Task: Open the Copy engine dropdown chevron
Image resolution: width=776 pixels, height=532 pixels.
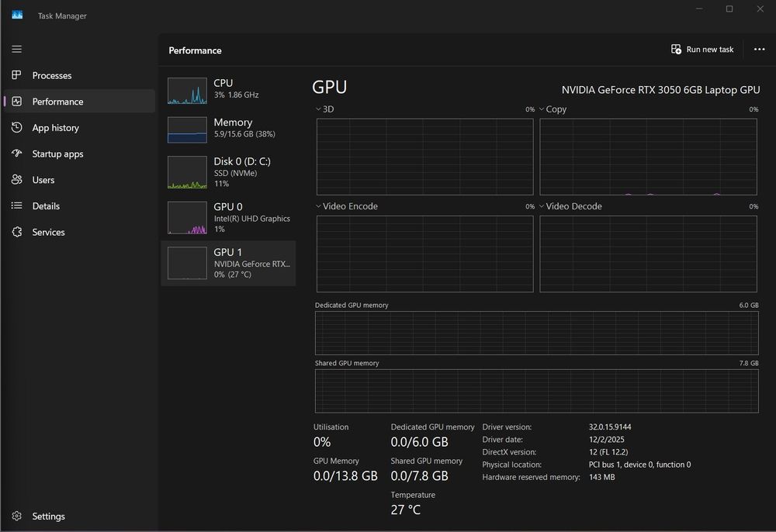Action: click(x=542, y=109)
